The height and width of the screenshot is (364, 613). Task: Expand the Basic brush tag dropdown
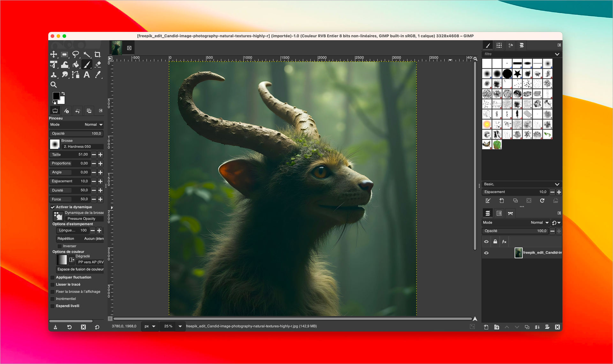[557, 184]
